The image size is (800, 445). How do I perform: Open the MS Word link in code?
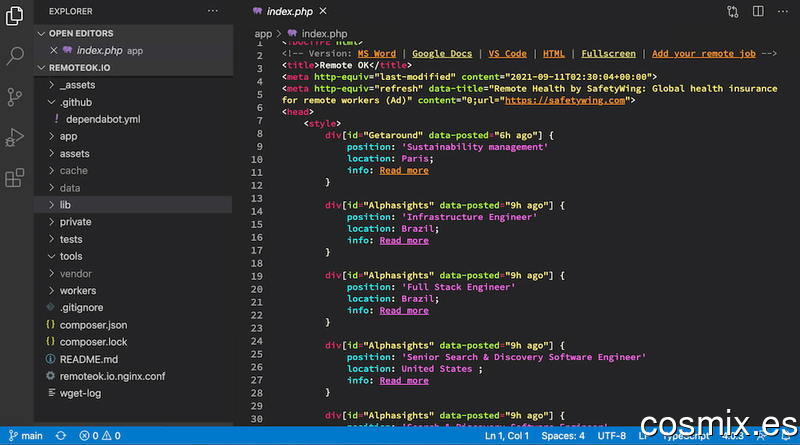click(377, 54)
